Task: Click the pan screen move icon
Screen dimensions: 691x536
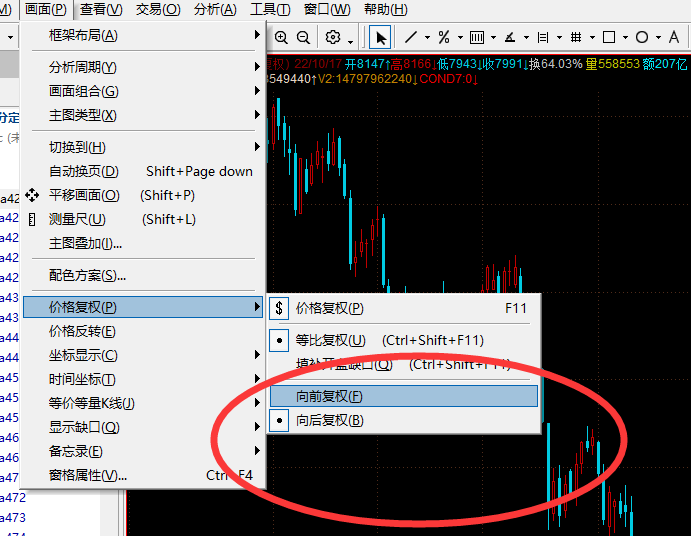Action: (32, 195)
